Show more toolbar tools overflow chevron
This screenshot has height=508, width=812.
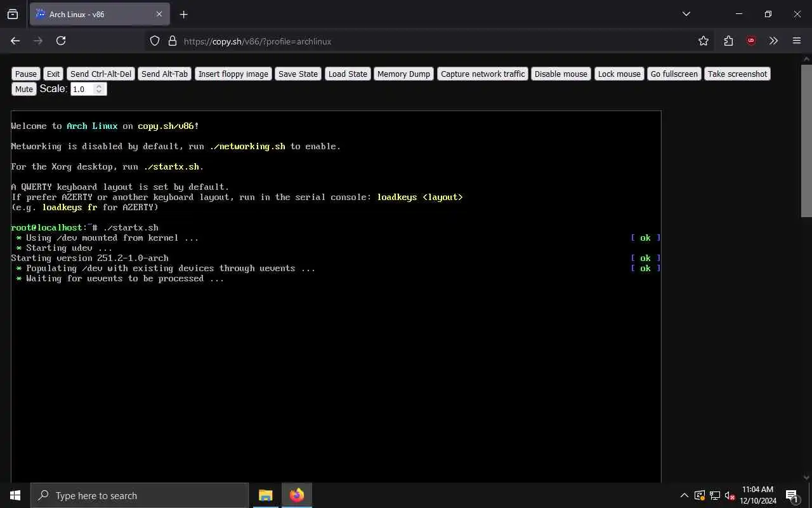(773, 41)
